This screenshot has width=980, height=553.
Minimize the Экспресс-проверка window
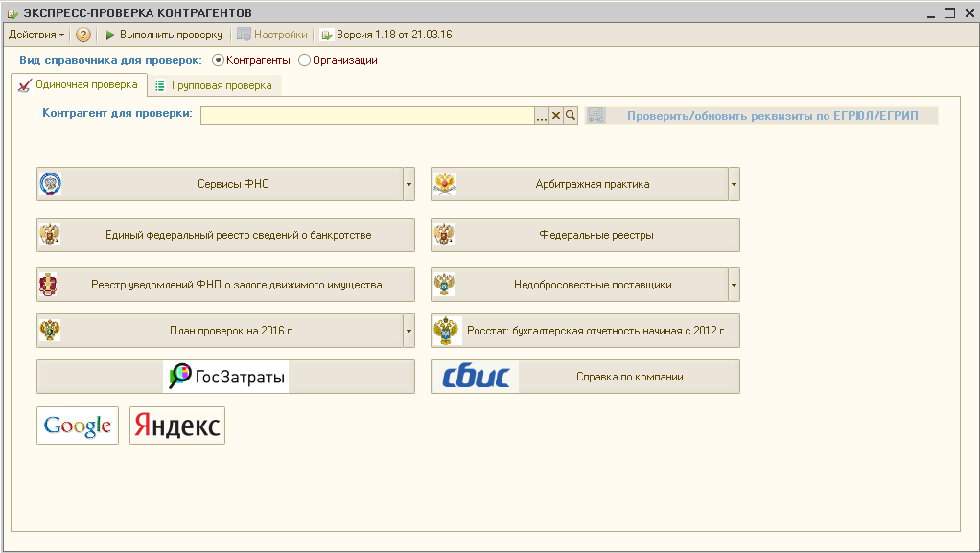click(x=931, y=13)
